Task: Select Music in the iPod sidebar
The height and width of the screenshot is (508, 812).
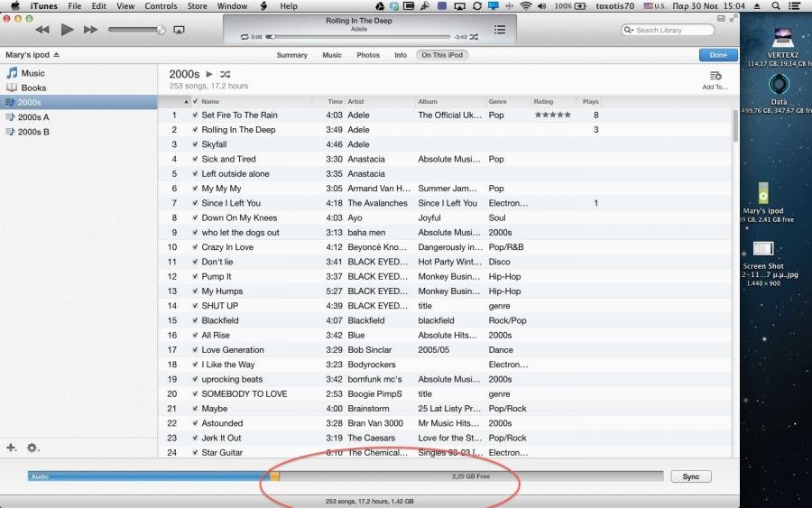Action: [x=78, y=73]
